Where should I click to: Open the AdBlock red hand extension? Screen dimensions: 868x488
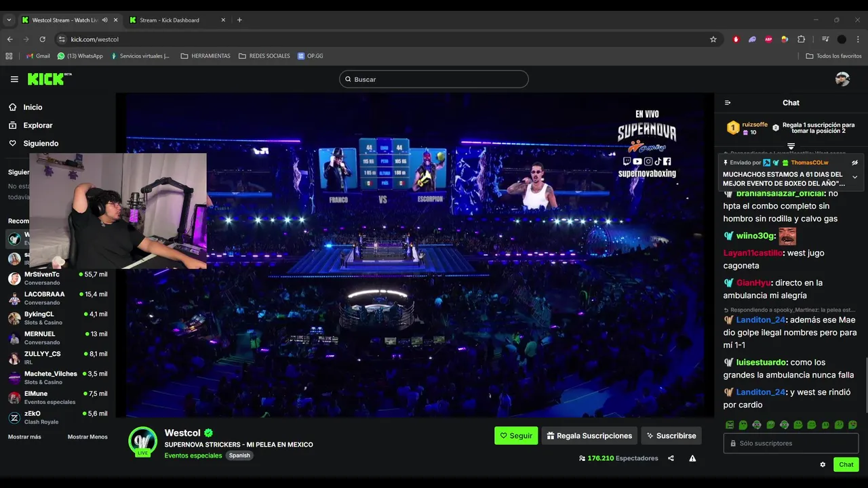point(736,39)
